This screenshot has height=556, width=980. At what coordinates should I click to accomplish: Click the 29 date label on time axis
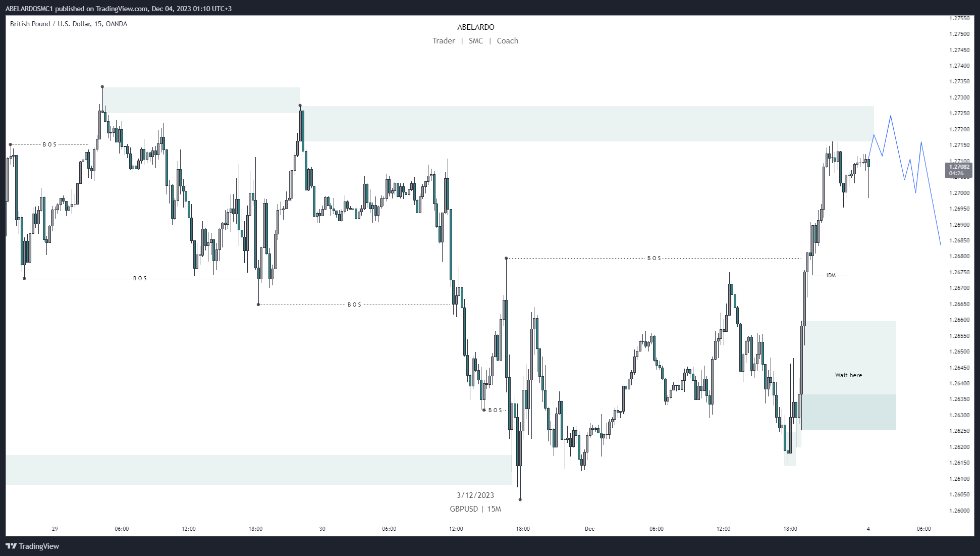pos(55,529)
